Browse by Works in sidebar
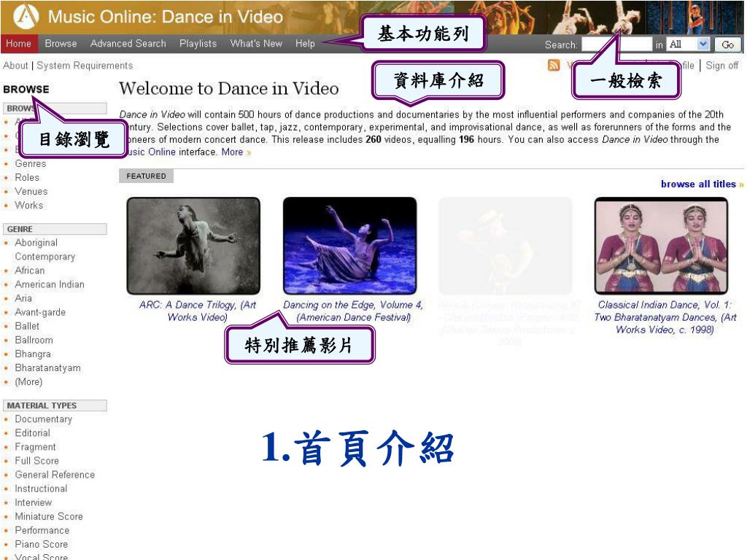 28,205
